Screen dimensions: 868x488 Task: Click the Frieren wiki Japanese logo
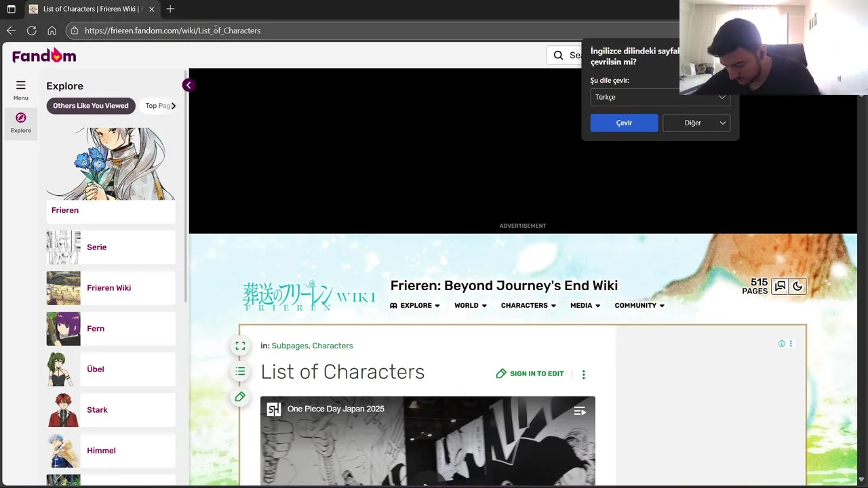tap(309, 296)
